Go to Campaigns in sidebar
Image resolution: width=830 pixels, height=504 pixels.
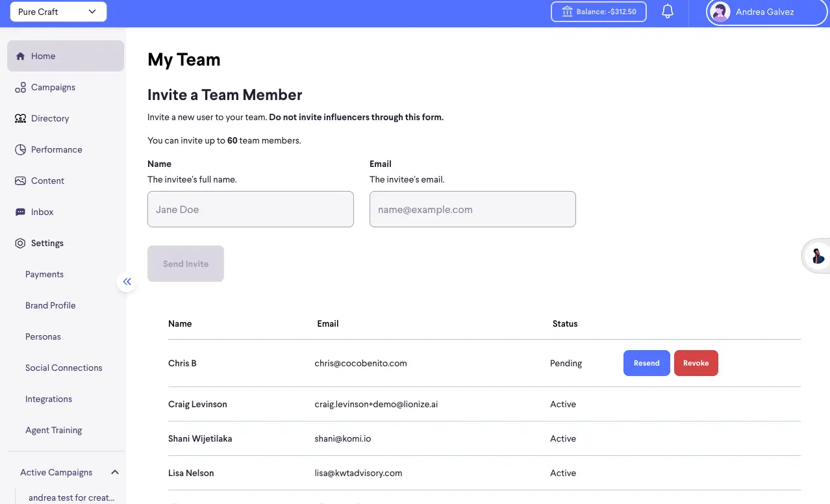tap(66, 88)
